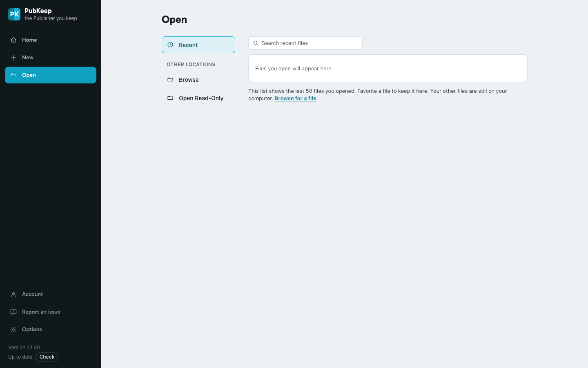
Task: Check for updates button
Action: tap(47, 357)
